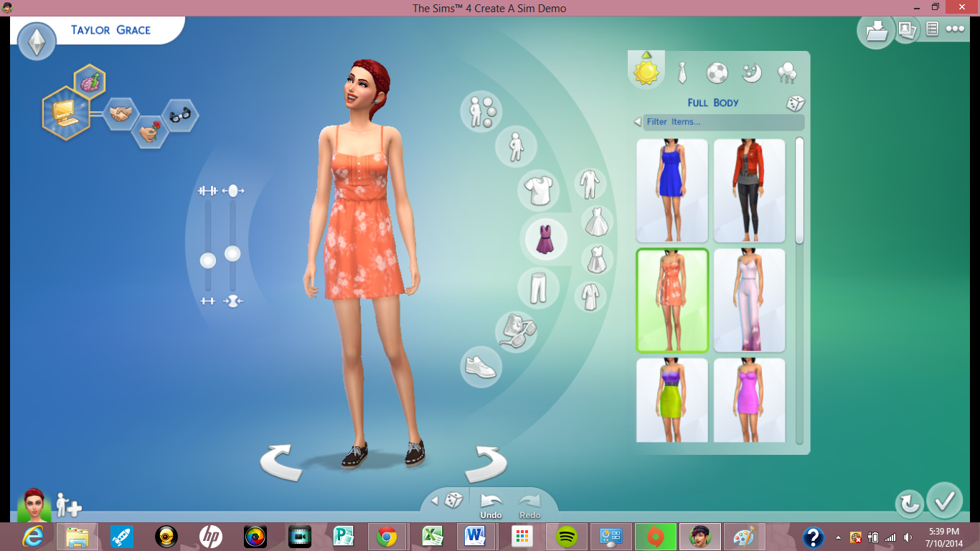Screen dimensions: 980x551
Task: Collapse the filter panel left arrow
Action: pyautogui.click(x=637, y=122)
